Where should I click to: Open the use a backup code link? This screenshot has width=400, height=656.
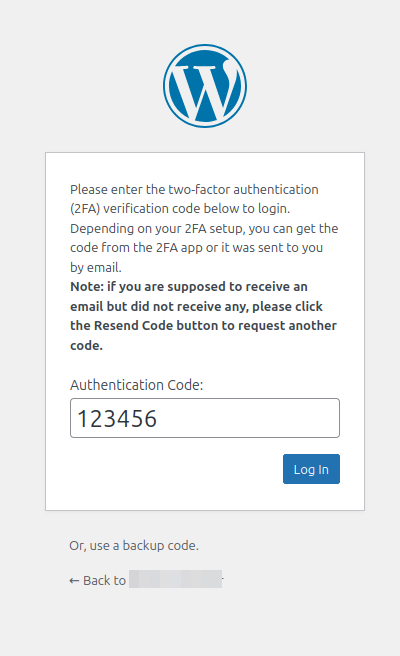point(134,546)
